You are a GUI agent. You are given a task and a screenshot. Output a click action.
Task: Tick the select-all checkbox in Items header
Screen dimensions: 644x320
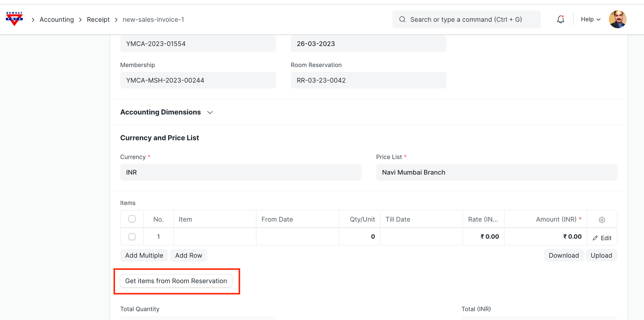[132, 219]
